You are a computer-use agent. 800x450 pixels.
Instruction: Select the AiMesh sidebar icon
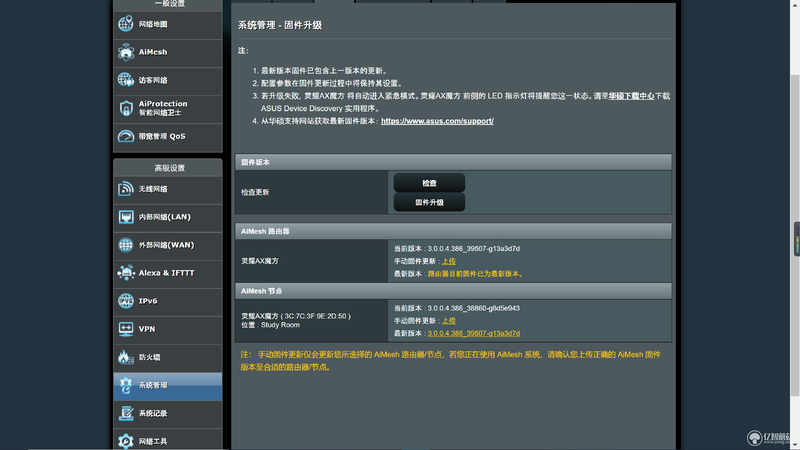pos(126,52)
